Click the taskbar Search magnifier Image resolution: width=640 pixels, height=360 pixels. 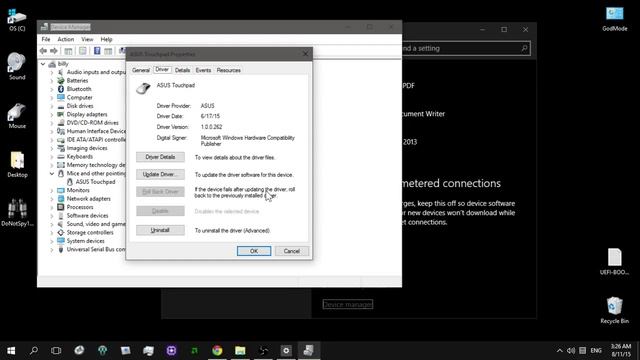(x=34, y=351)
